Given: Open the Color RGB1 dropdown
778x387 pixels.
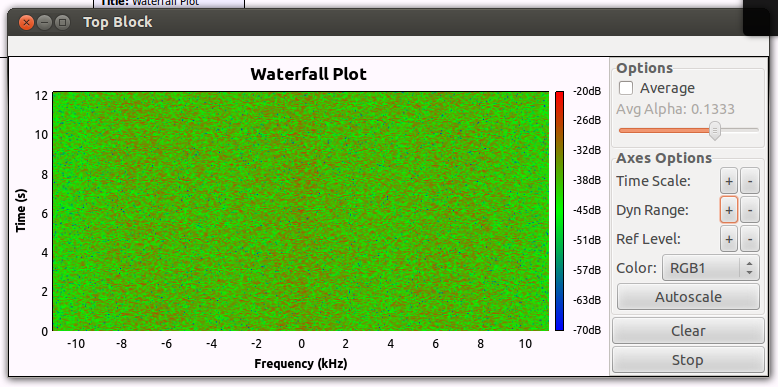Looking at the screenshot, I should [x=711, y=268].
